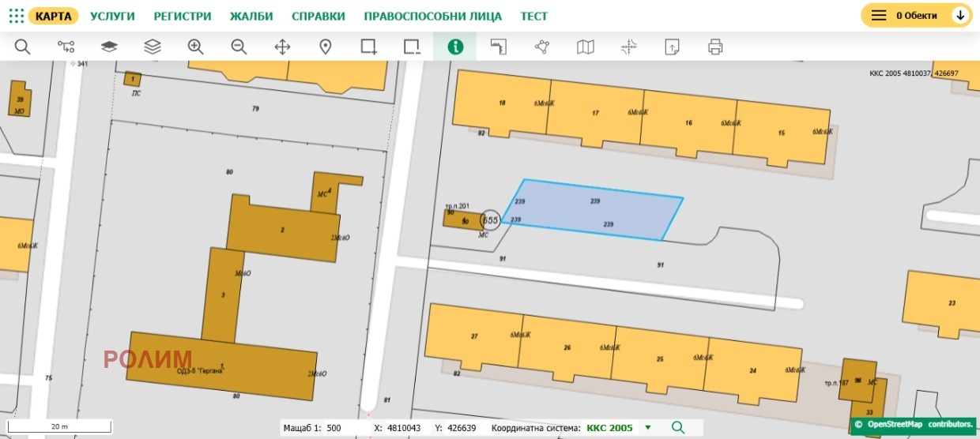Screen dimensions: 980x439
Task: Choose remove rectangle selection tool
Action: click(412, 47)
